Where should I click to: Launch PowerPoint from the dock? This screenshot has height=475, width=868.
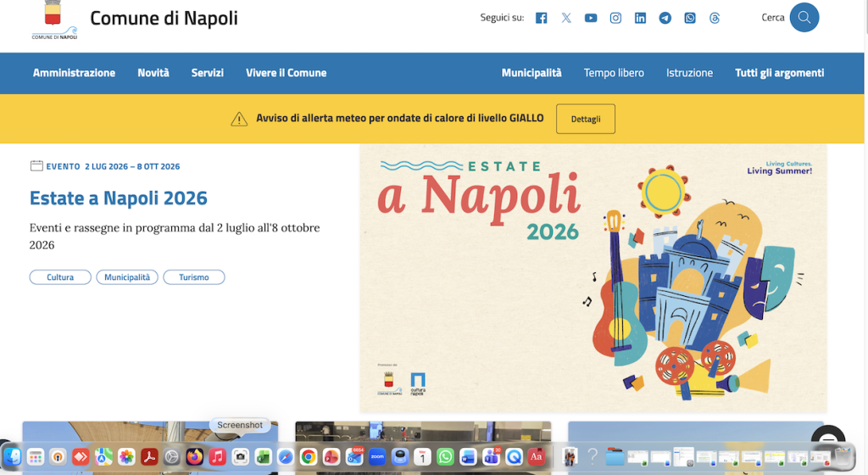pyautogui.click(x=331, y=456)
